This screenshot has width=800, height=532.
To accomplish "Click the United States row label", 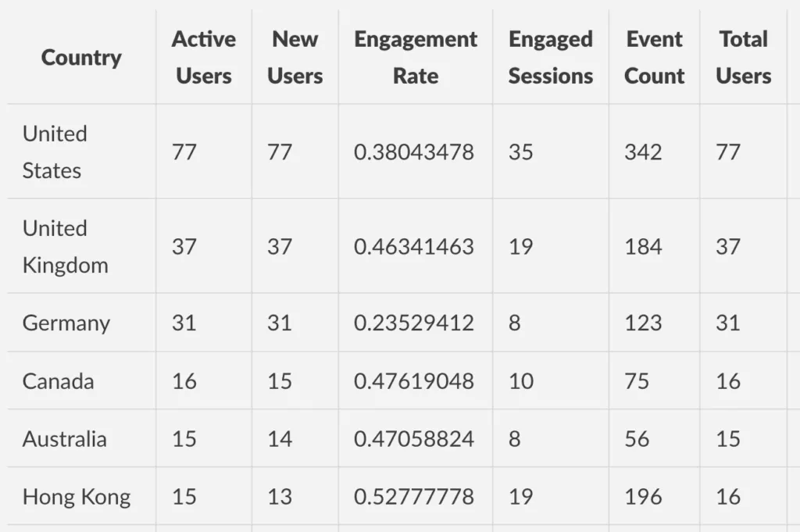I will pos(55,152).
